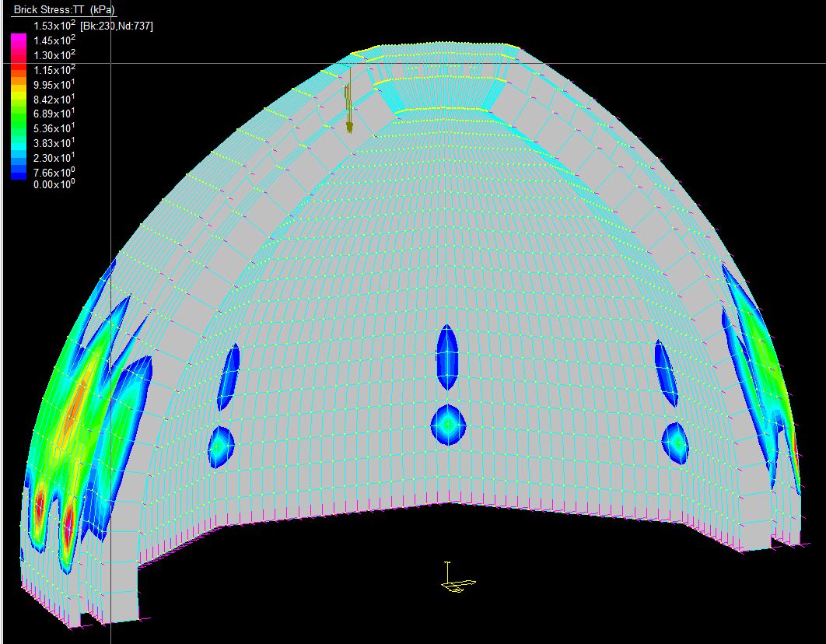Click the 6.89x10¹ legend value label
Image resolution: width=826 pixels, height=644 pixels.
[54, 114]
